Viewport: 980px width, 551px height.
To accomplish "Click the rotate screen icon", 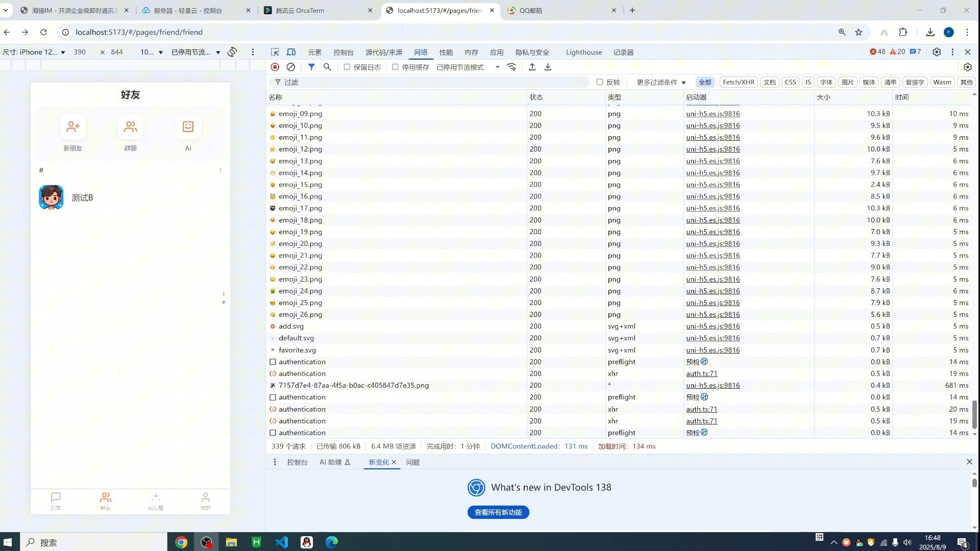I will click(232, 52).
